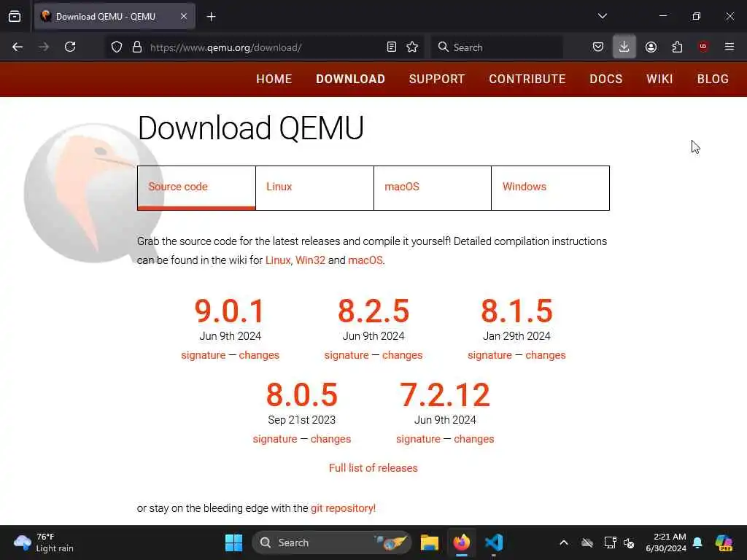Open notifications bell in system tray
Viewport: 747px width, 560px height.
click(x=697, y=542)
